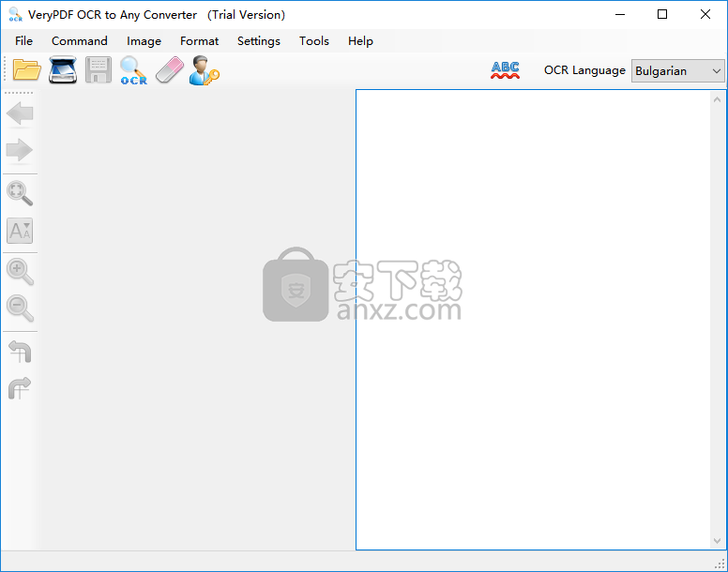Rotate image left with the curved arrow
The width and height of the screenshot is (728, 572).
20,352
